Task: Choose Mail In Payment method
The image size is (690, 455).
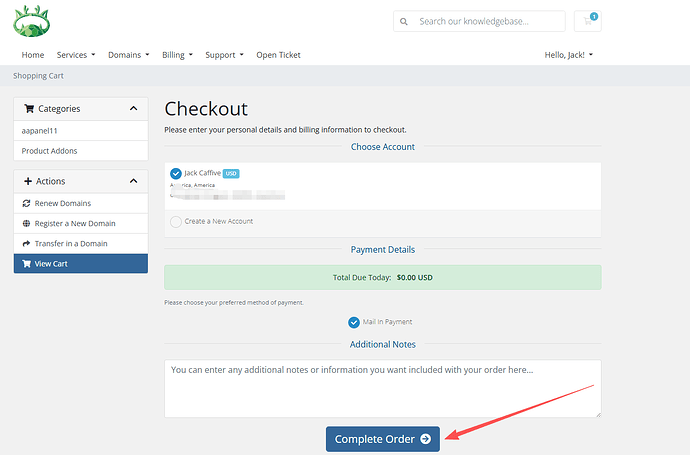Action: coord(354,322)
